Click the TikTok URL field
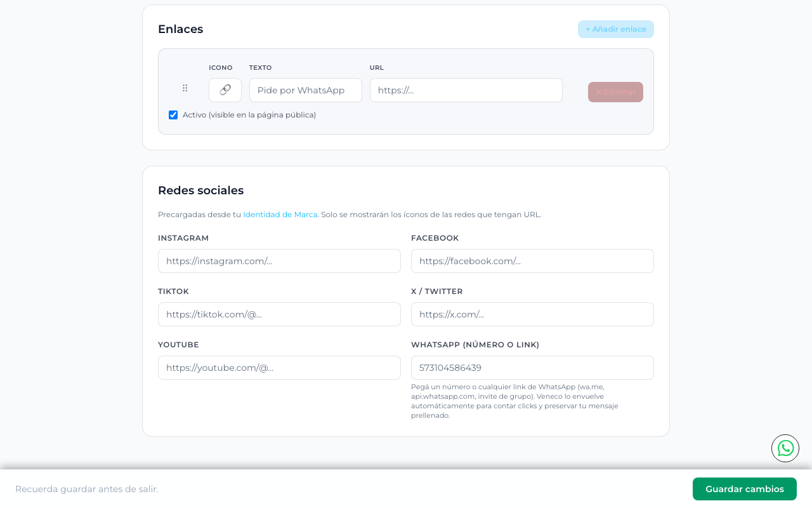 (x=279, y=314)
